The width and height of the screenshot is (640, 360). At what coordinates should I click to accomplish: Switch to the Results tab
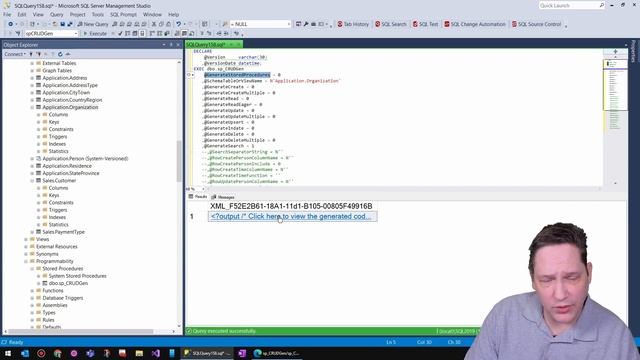click(198, 197)
